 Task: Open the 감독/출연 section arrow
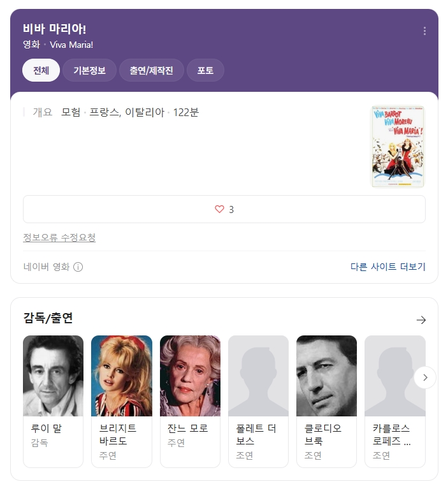tap(421, 319)
